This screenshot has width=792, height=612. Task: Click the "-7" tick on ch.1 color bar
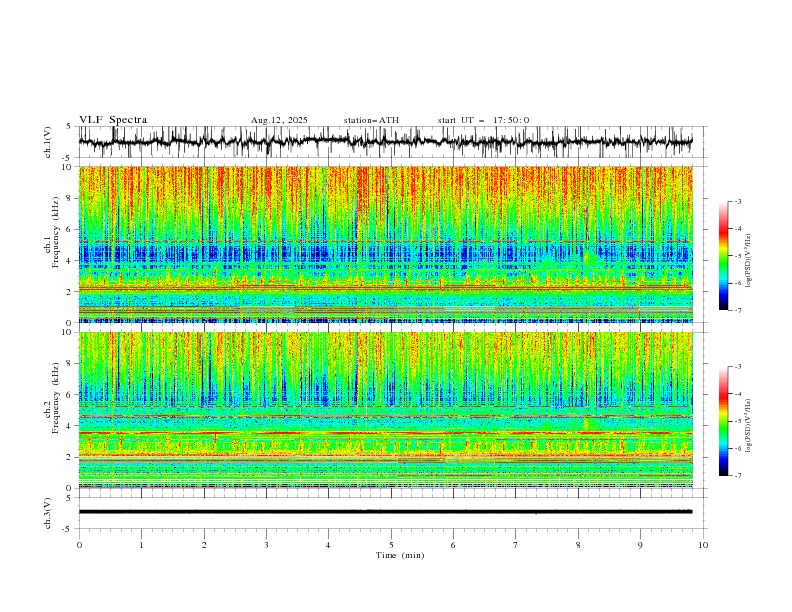tap(737, 310)
